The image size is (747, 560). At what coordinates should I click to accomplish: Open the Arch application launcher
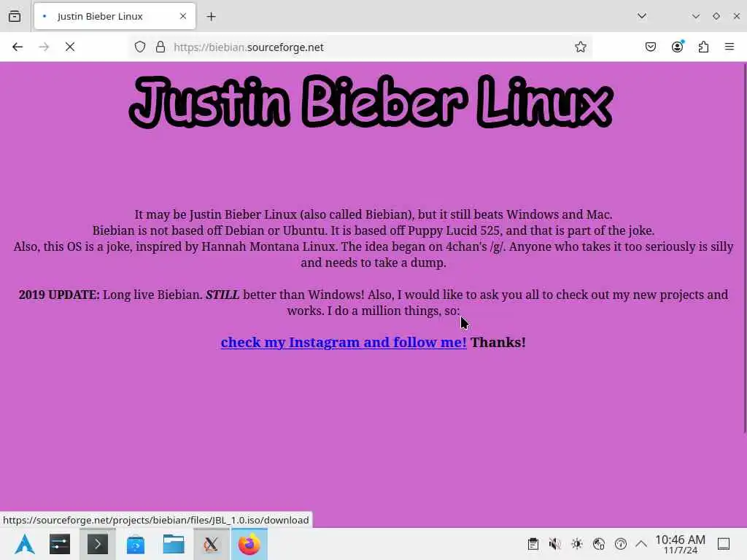click(x=25, y=544)
